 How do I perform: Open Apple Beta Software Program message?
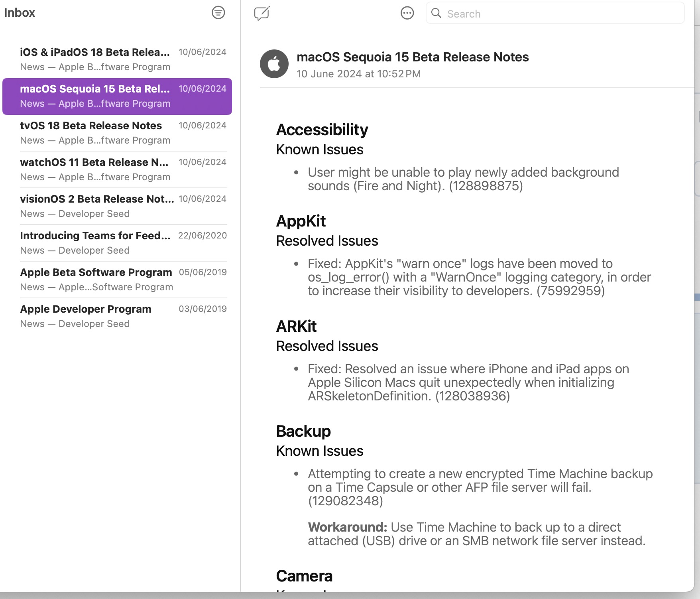[x=117, y=280]
